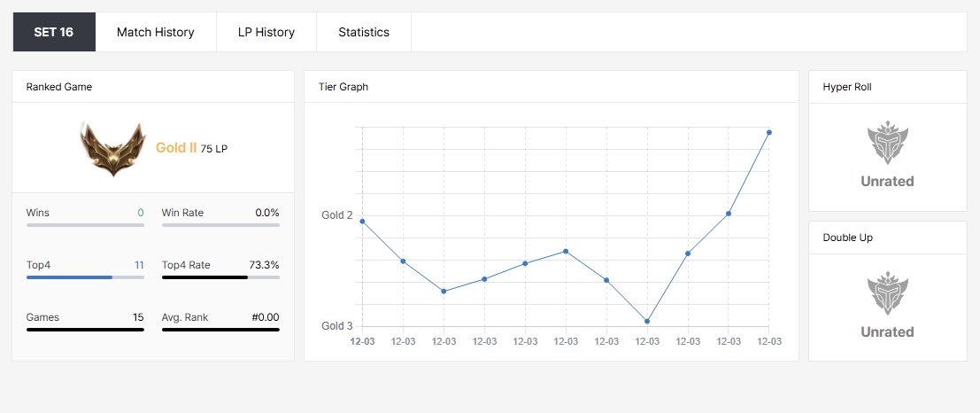Screen dimensions: 980x413
Task: Click the Avg. Rank #0.00 value
Action: coord(266,317)
